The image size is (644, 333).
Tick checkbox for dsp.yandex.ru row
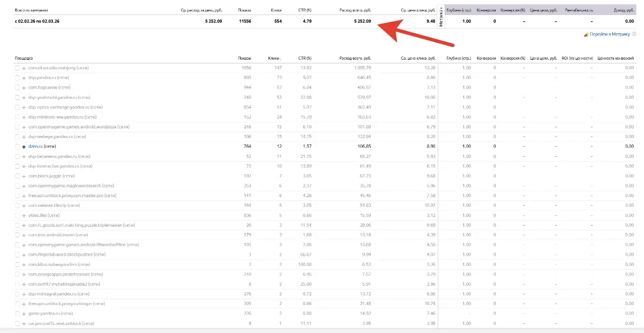coord(17,77)
